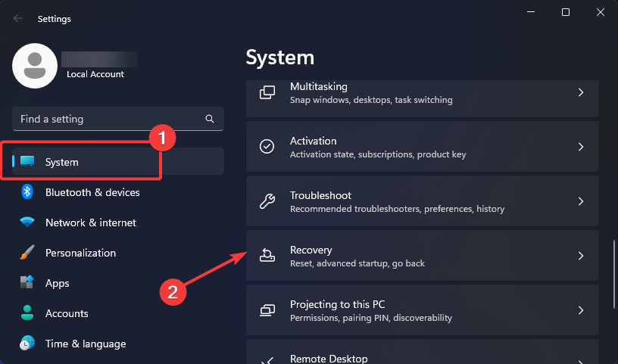The width and height of the screenshot is (618, 364).
Task: Minimize the Settings window
Action: (x=531, y=12)
